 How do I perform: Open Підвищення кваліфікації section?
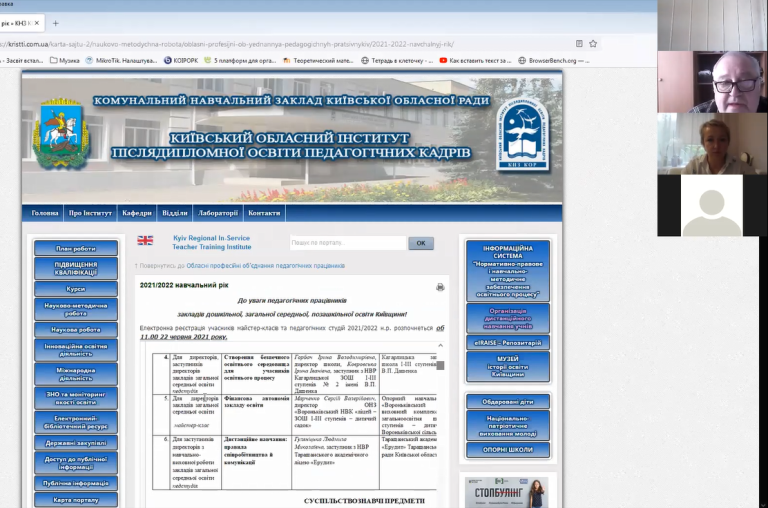(76, 268)
